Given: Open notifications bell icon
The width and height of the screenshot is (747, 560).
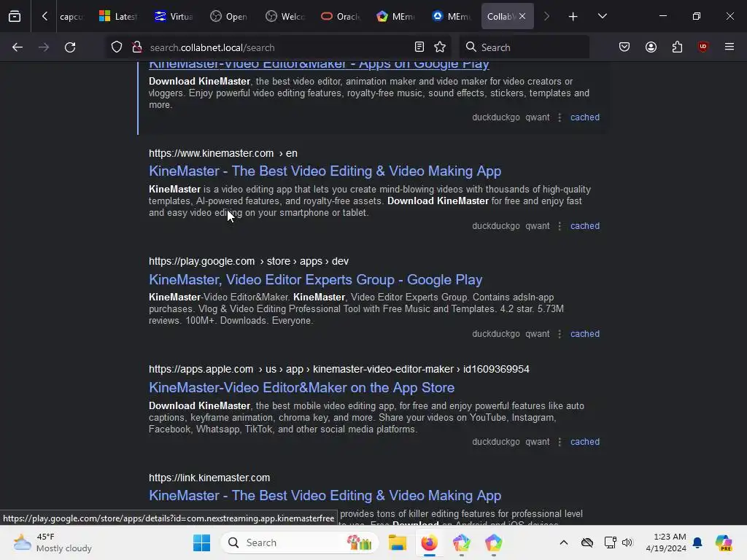Looking at the screenshot, I should pyautogui.click(x=697, y=542).
